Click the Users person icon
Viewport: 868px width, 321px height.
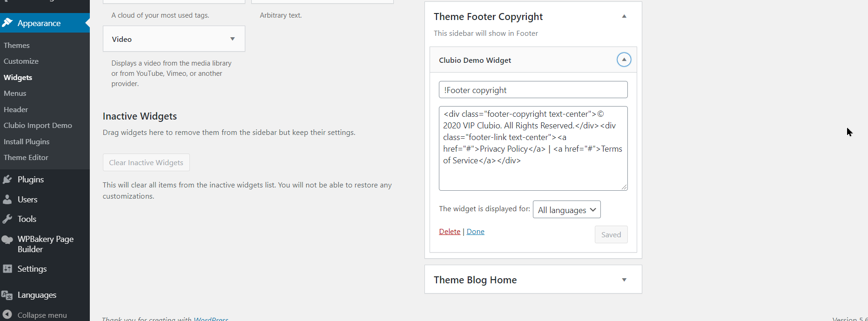point(7,200)
